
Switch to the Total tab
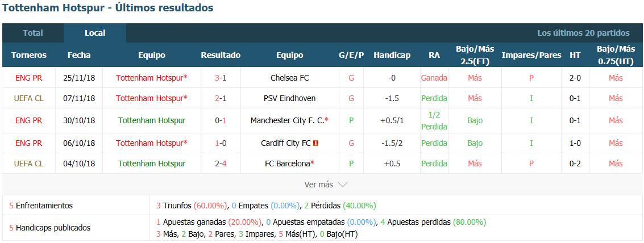tap(33, 33)
